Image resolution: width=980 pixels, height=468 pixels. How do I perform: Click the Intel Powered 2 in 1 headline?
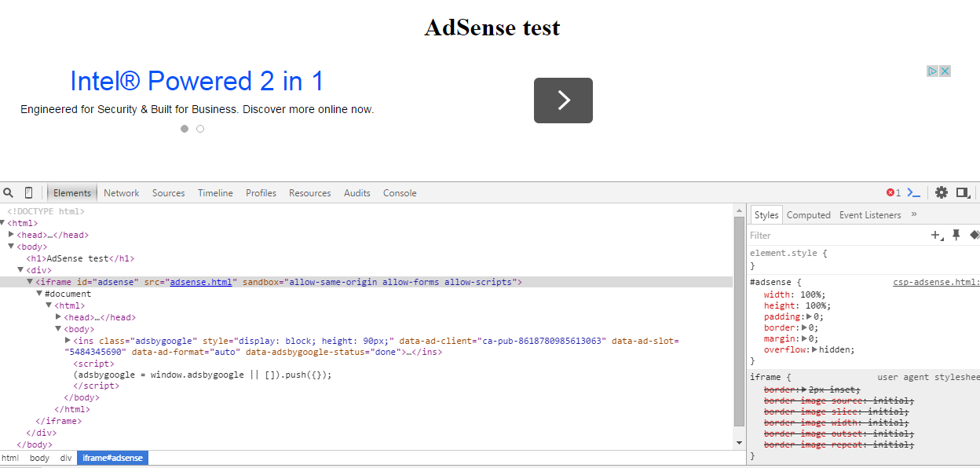197,81
